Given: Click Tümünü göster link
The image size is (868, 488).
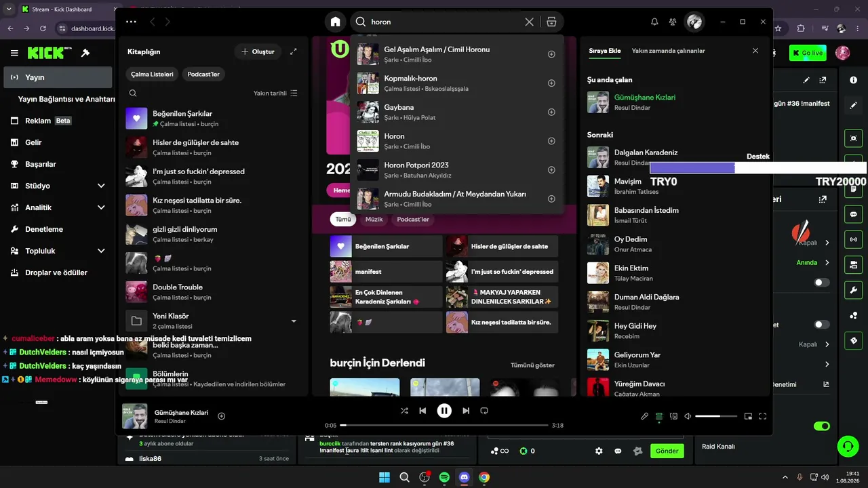Looking at the screenshot, I should click(x=532, y=365).
